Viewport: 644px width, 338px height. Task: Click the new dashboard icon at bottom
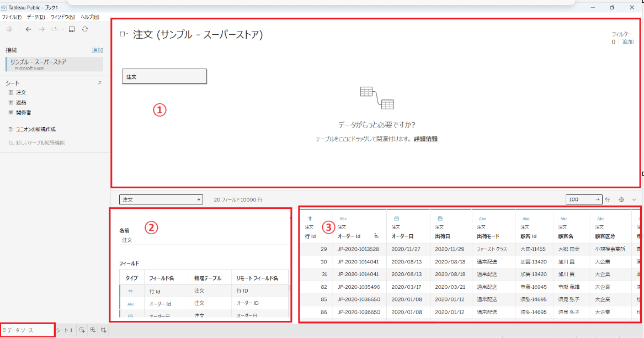pos(93,330)
